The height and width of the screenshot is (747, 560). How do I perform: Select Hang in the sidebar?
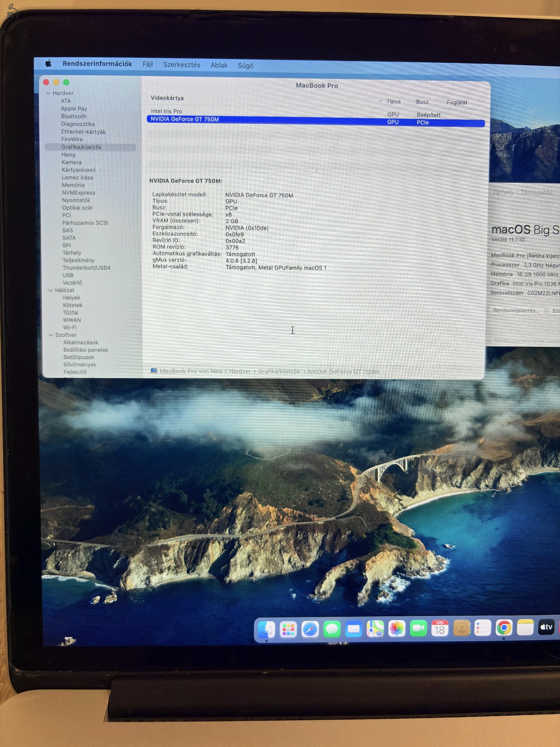point(68,155)
